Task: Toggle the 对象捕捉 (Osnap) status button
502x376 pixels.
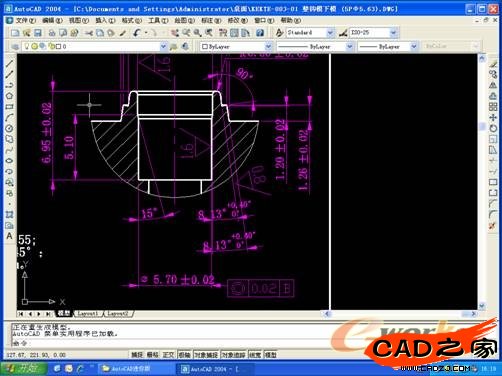Action: tap(206, 355)
